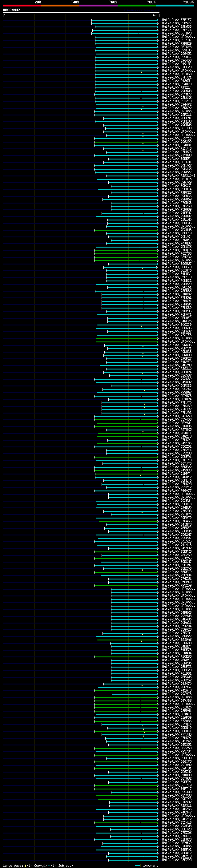Click the UniRef100_C6TJ38 label

(177, 128)
